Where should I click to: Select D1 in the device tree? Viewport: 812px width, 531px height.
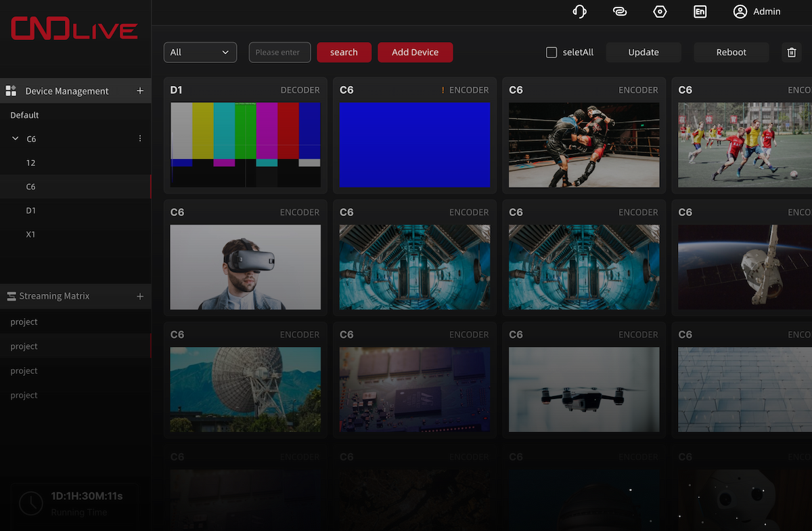(x=30, y=210)
